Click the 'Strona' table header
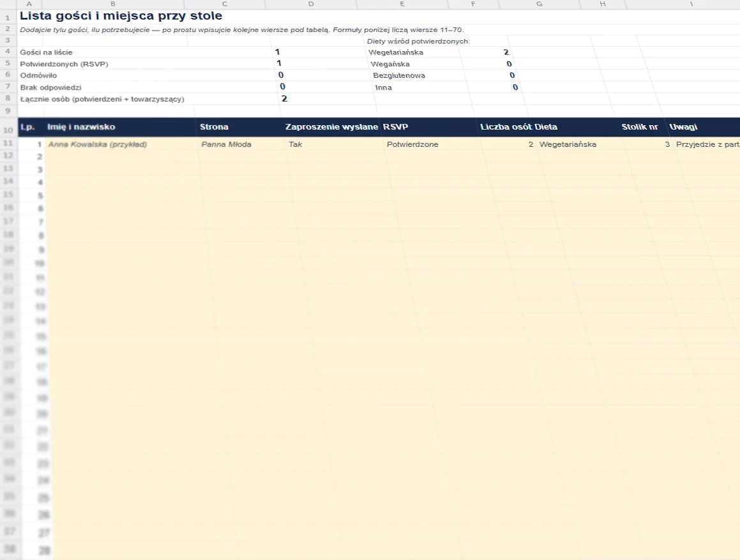740x560 pixels. coord(214,127)
